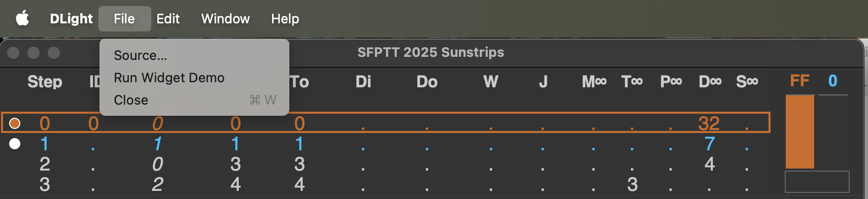
Task: Click the blue 7 in step 1 row
Action: (710, 144)
